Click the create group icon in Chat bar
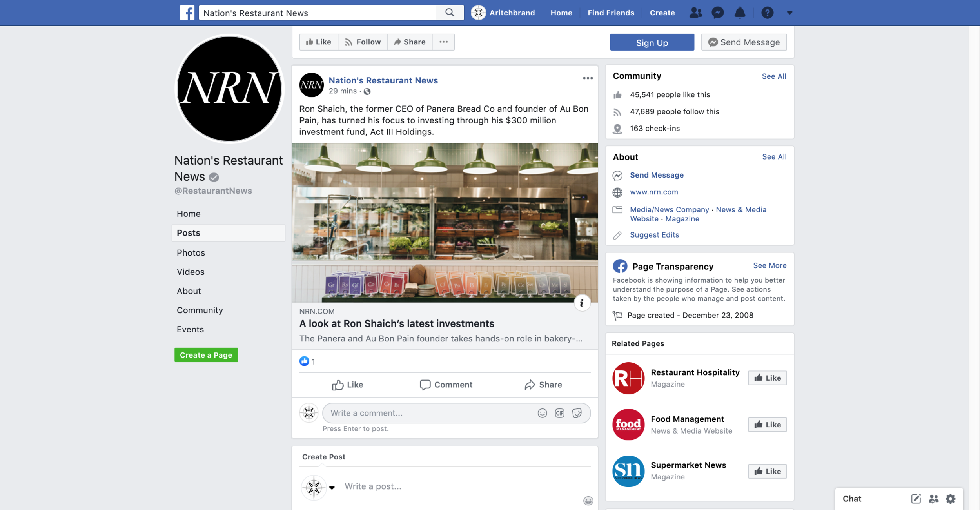 click(933, 499)
